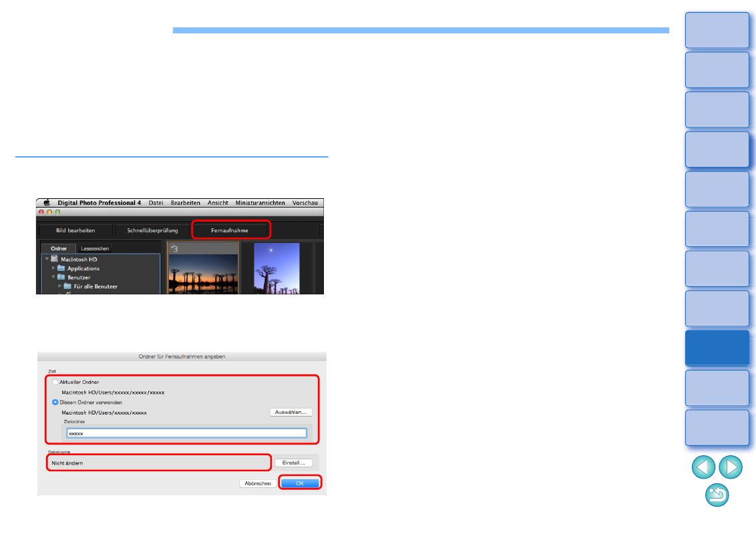Open the Miniaturansichten menu

point(260,203)
